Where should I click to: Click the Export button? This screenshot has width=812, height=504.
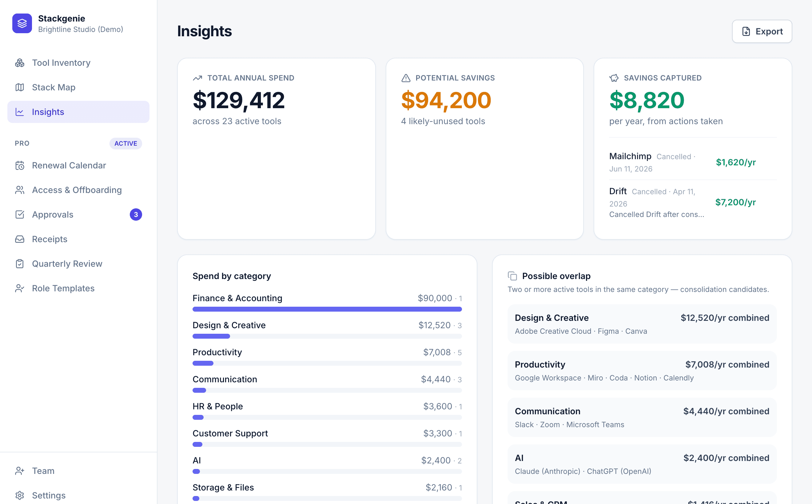point(762,31)
